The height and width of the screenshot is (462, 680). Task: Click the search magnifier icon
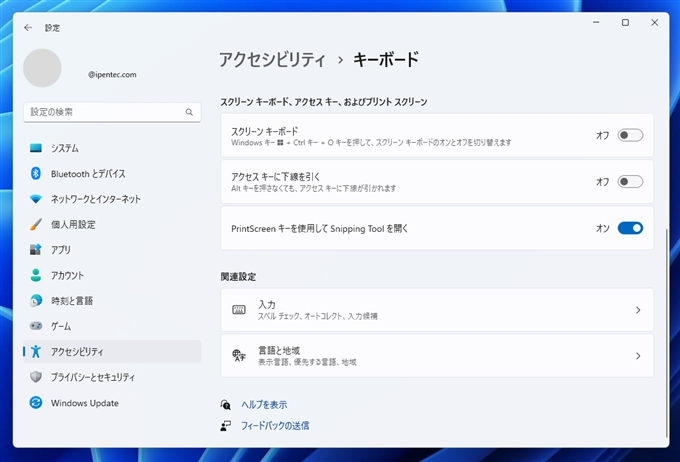pos(189,112)
